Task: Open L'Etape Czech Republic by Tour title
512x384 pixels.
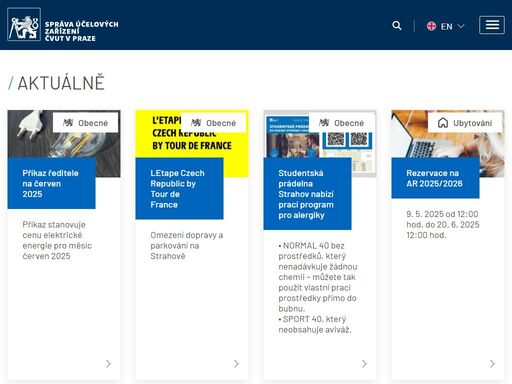Action: pyautogui.click(x=177, y=189)
